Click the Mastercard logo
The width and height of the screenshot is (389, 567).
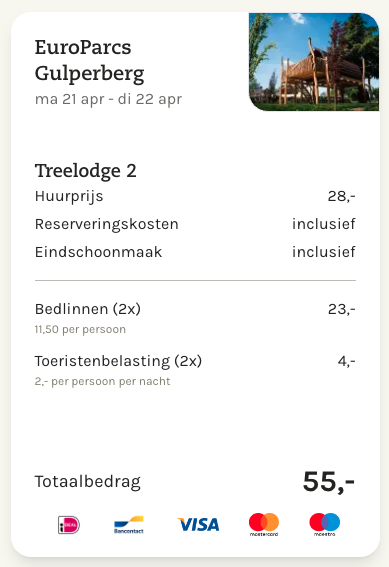coord(264,524)
